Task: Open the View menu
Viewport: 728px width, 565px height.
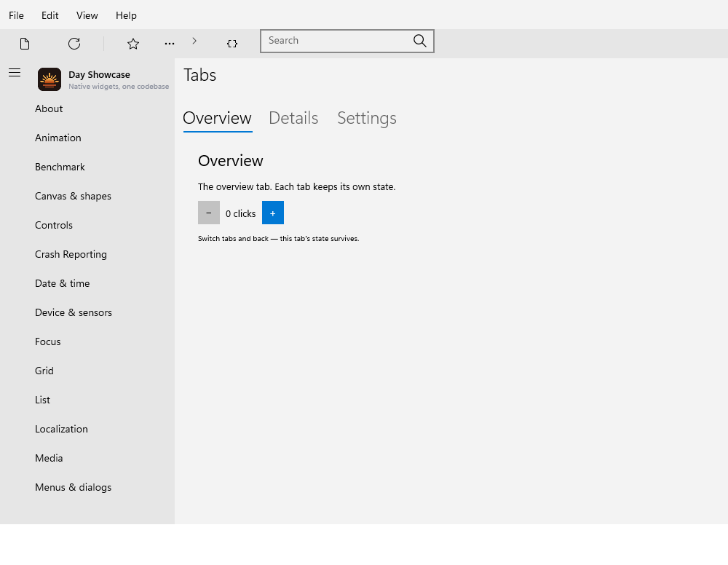Action: (87, 15)
